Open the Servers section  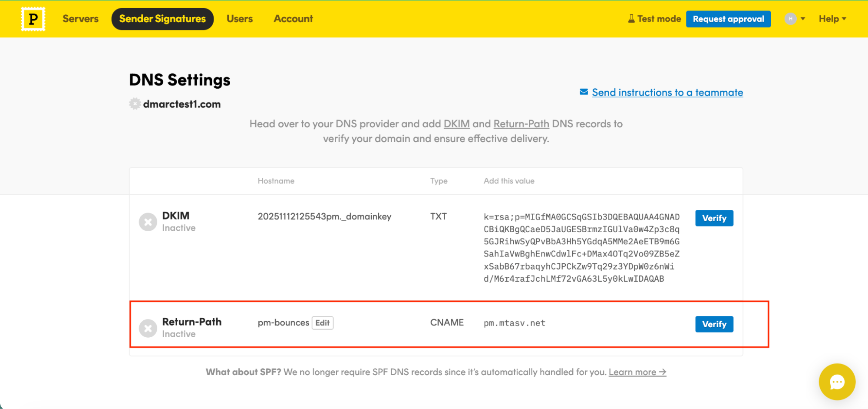click(80, 18)
